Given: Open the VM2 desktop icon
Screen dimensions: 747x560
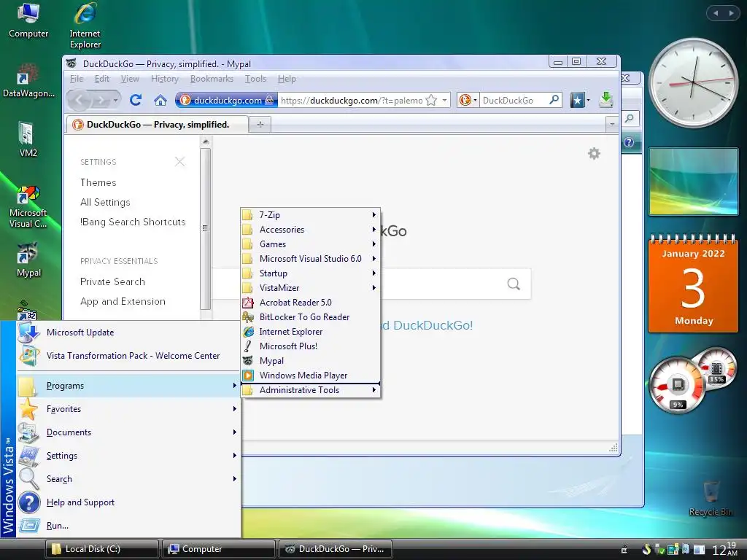Looking at the screenshot, I should (x=28, y=139).
